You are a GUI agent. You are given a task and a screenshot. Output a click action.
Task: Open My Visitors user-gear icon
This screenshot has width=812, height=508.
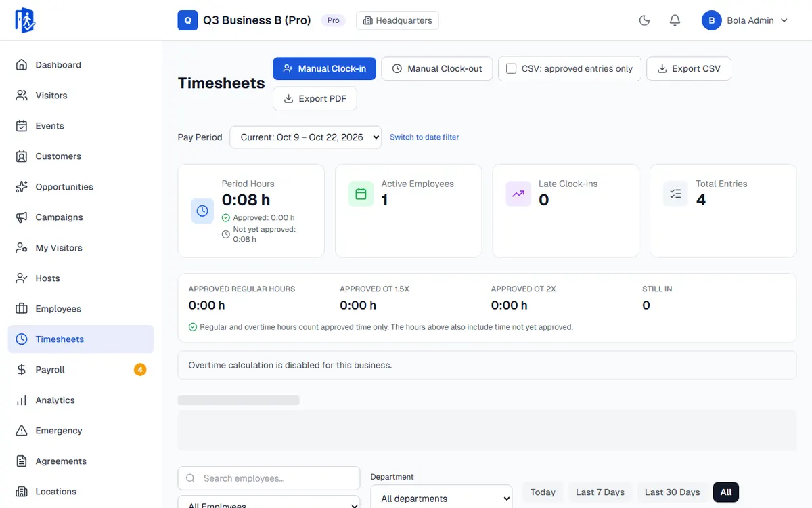pos(22,248)
